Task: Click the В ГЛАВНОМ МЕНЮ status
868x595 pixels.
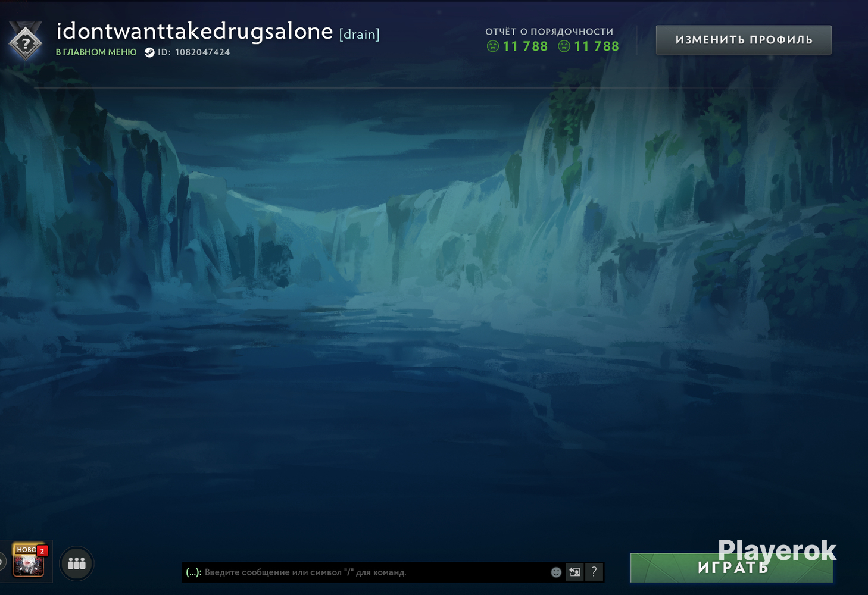Action: [x=96, y=52]
